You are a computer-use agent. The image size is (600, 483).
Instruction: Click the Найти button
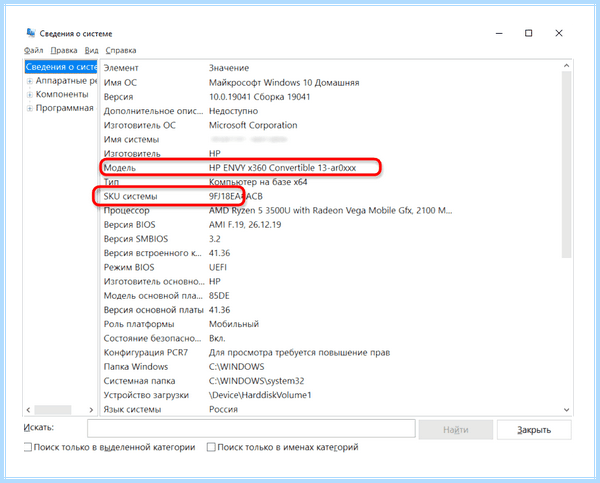tap(456, 430)
